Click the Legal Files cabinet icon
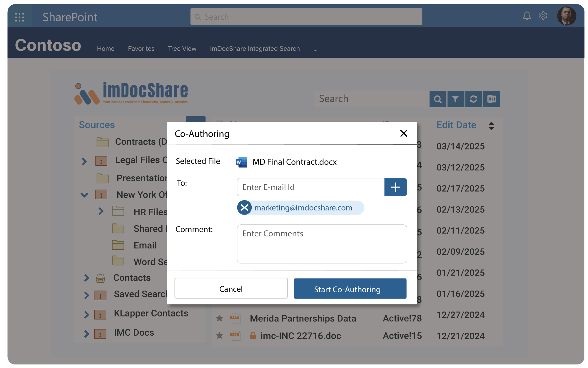 [x=101, y=161]
